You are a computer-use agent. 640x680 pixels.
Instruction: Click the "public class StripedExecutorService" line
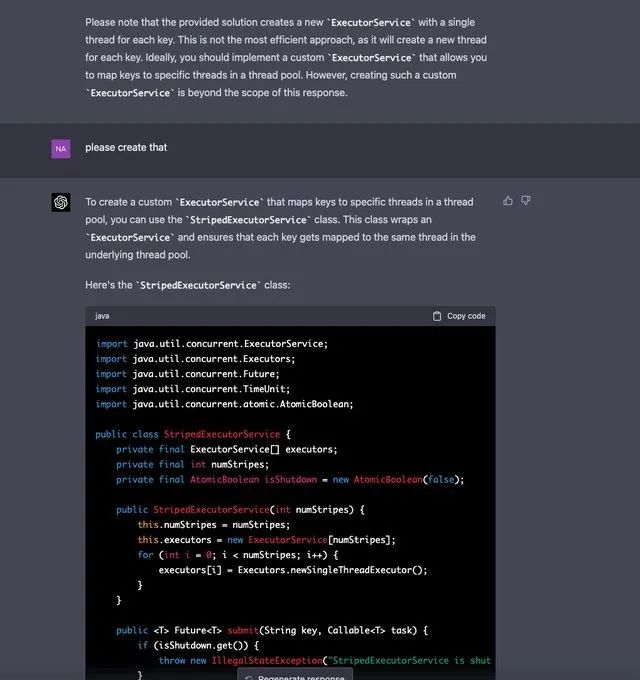(193, 434)
